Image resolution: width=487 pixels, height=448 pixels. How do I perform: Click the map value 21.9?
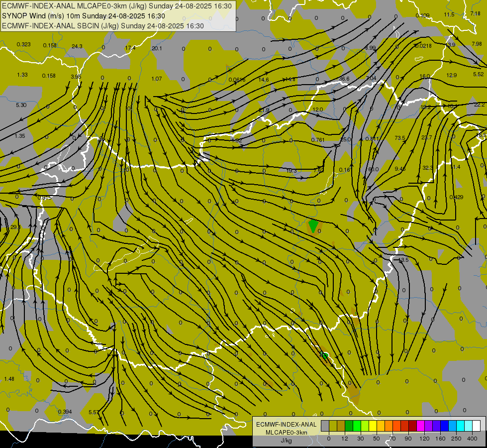coord(264,110)
